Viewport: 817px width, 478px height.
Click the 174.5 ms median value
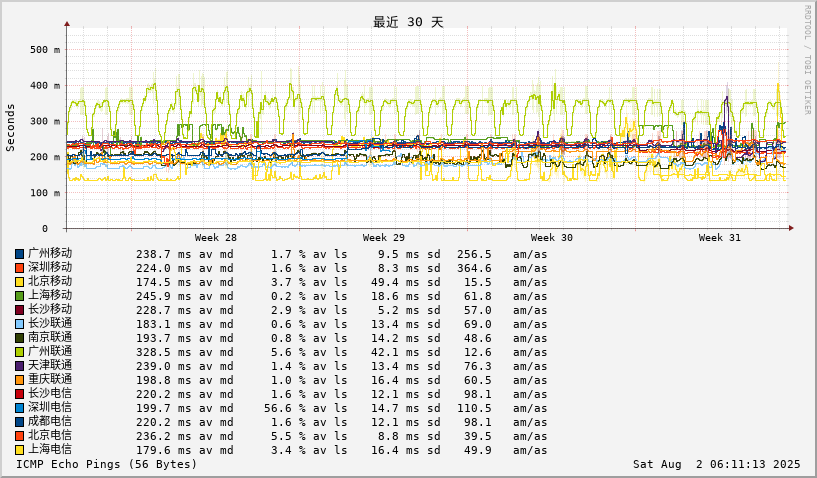coord(164,283)
